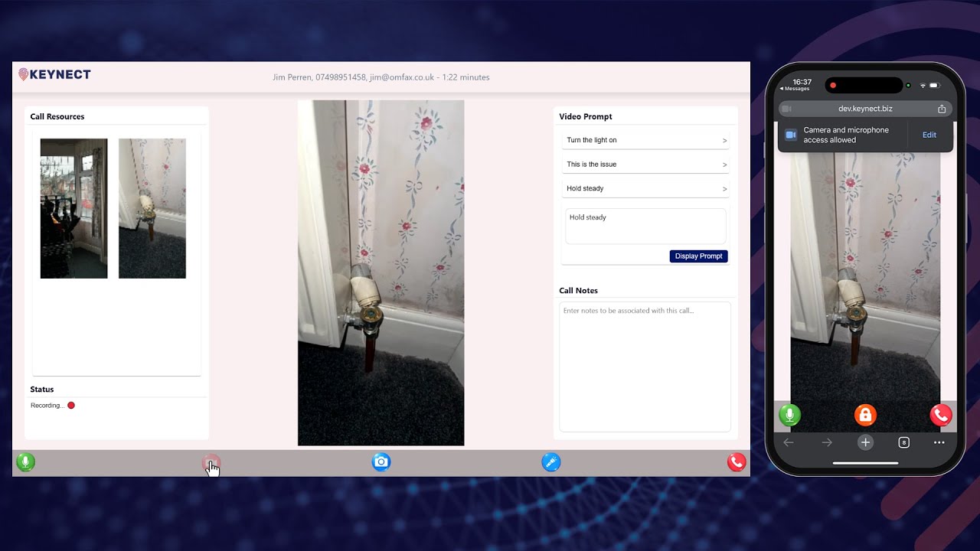Click the red recording status dot

pyautogui.click(x=71, y=406)
